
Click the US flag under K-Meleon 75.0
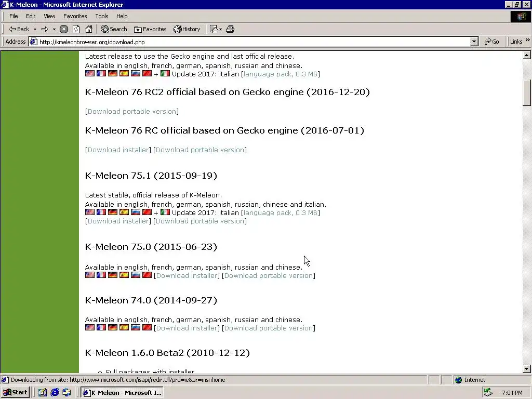(x=90, y=275)
